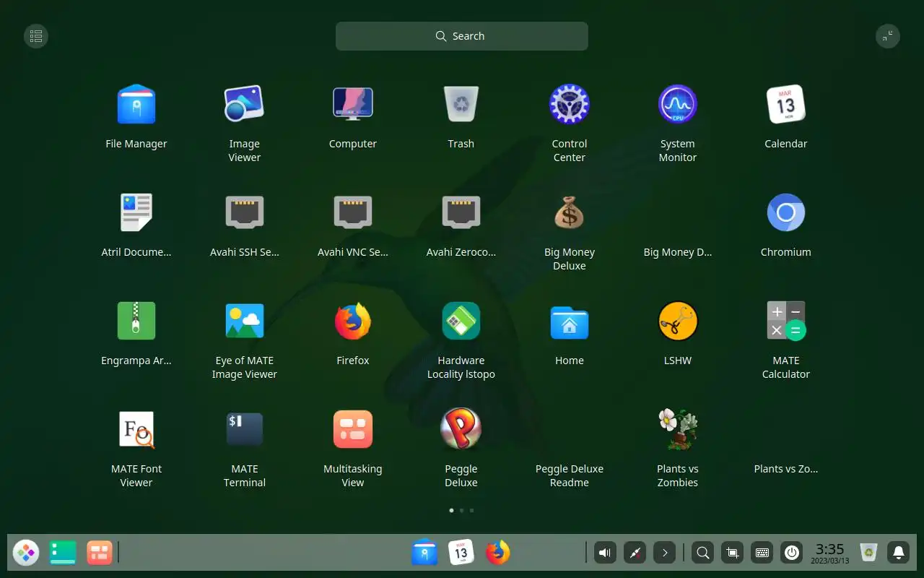
Task: Go to second launcher page dot
Action: [462, 510]
